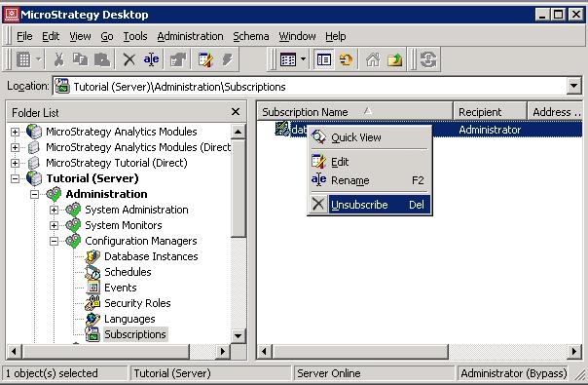588x385 pixels.
Task: Click the MicroStrategy Tutorial (Direct) project icon
Action: (34, 163)
